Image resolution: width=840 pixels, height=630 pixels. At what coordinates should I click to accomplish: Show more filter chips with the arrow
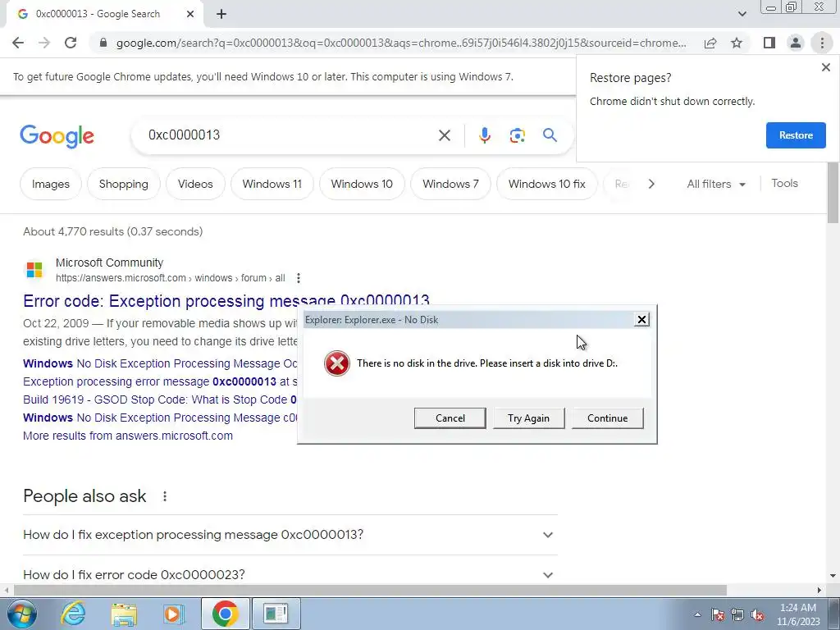pos(651,184)
